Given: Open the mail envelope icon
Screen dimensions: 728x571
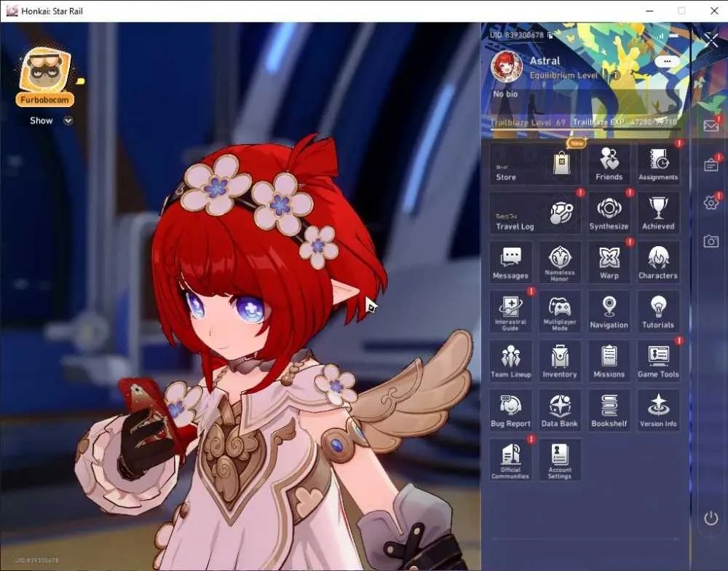Looking at the screenshot, I should pyautogui.click(x=711, y=125).
